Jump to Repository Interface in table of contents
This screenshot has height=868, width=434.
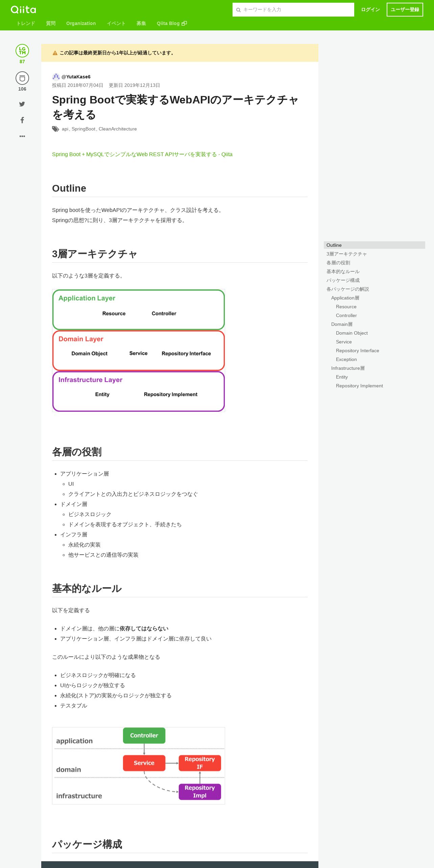click(x=358, y=351)
